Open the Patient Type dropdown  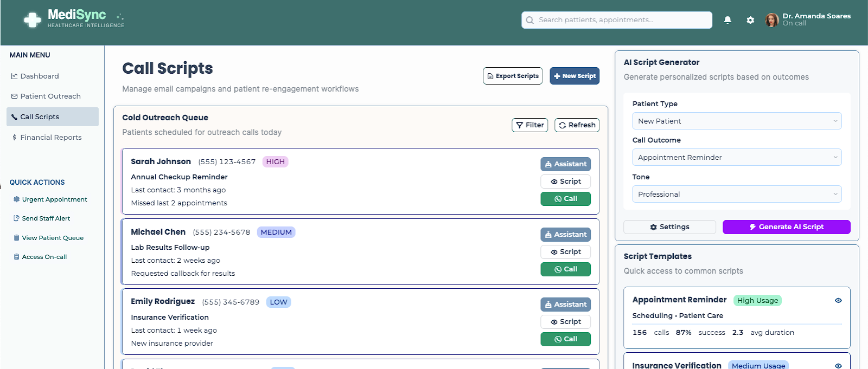pos(737,121)
